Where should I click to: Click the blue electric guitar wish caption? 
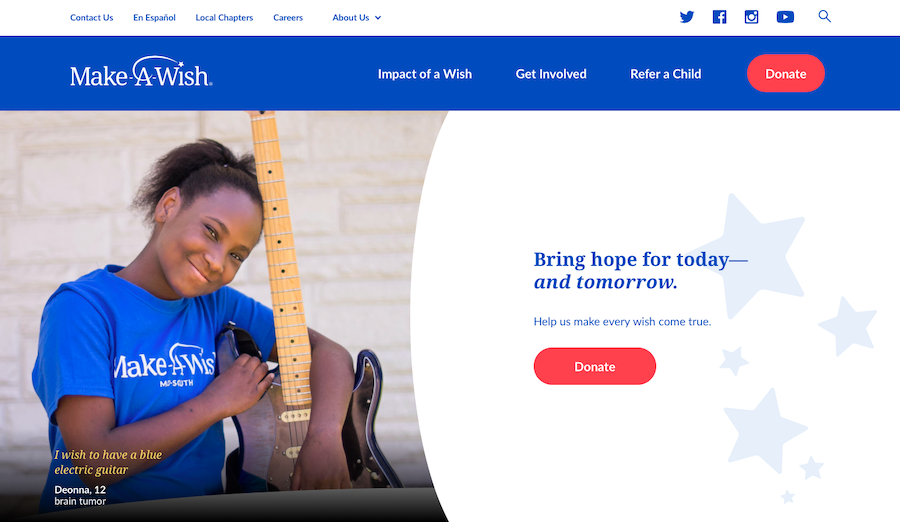[x=108, y=462]
